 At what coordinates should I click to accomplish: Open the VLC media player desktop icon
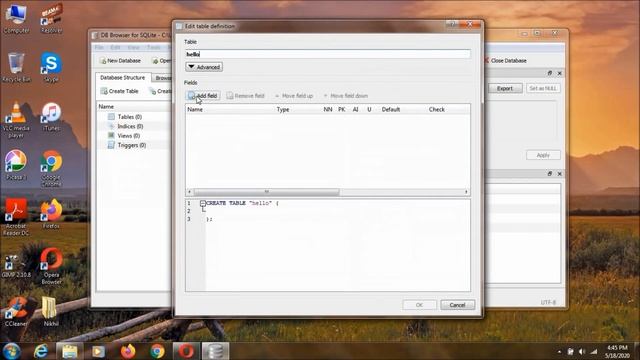click(16, 120)
